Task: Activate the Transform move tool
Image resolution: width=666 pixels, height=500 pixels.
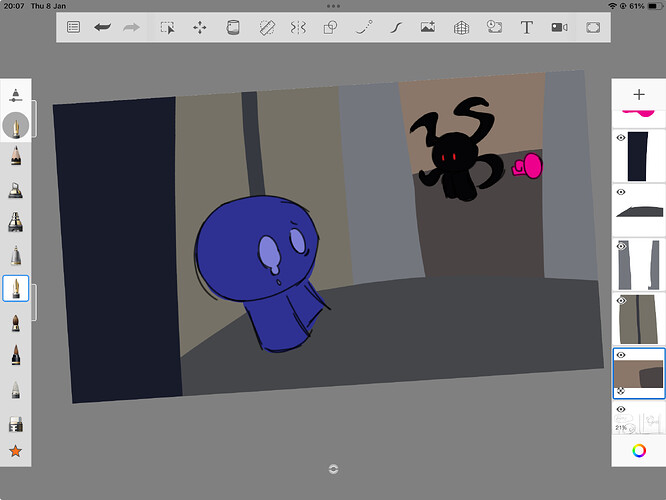Action: [x=200, y=27]
